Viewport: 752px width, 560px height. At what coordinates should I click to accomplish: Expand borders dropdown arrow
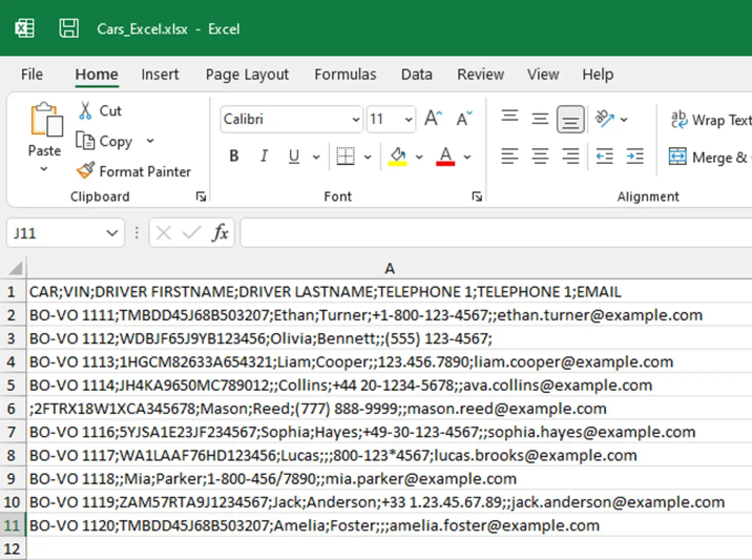368,157
